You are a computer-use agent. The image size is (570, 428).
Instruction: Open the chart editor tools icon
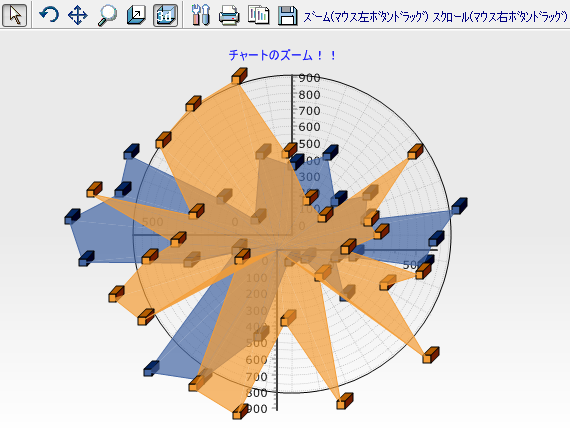[x=201, y=16]
